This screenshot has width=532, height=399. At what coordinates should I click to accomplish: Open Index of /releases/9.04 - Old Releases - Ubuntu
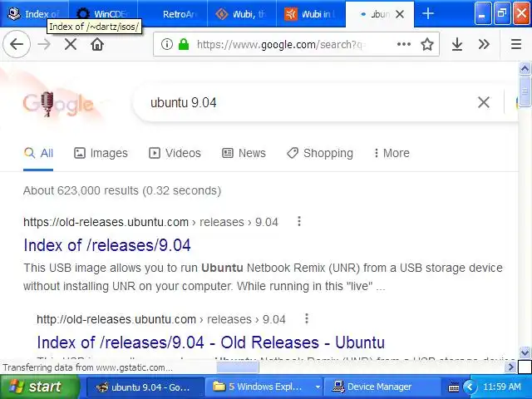(210, 342)
